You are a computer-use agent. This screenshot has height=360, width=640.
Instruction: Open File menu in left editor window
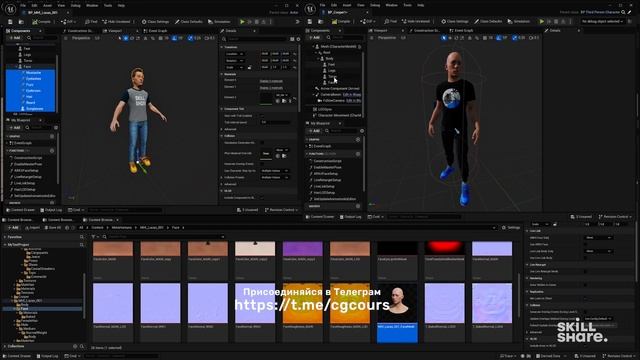click(x=23, y=6)
